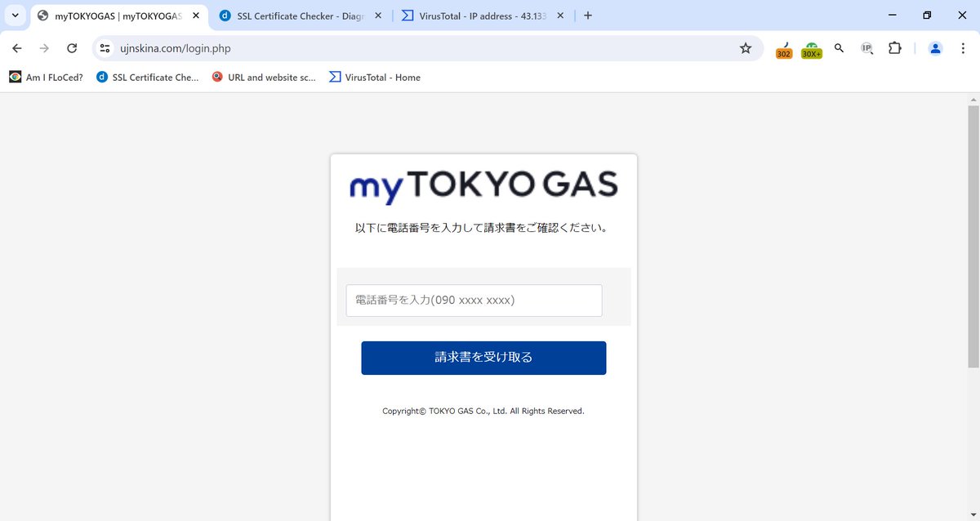This screenshot has height=521, width=980.
Task: Go forward with the forward arrow
Action: coord(44,48)
